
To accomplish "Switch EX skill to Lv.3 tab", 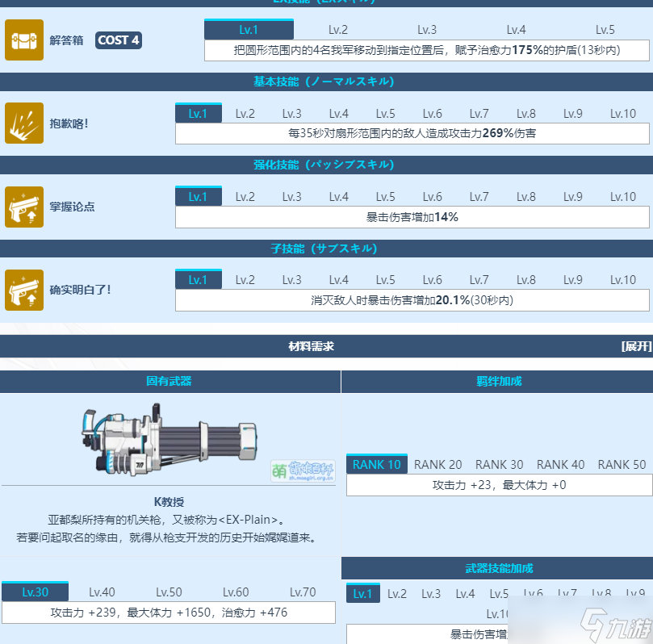I will point(427,30).
